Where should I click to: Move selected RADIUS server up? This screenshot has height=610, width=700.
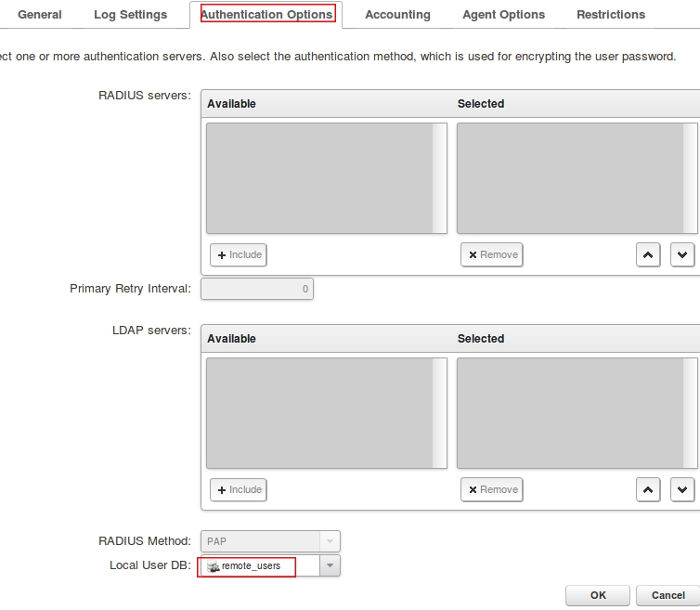tap(648, 254)
